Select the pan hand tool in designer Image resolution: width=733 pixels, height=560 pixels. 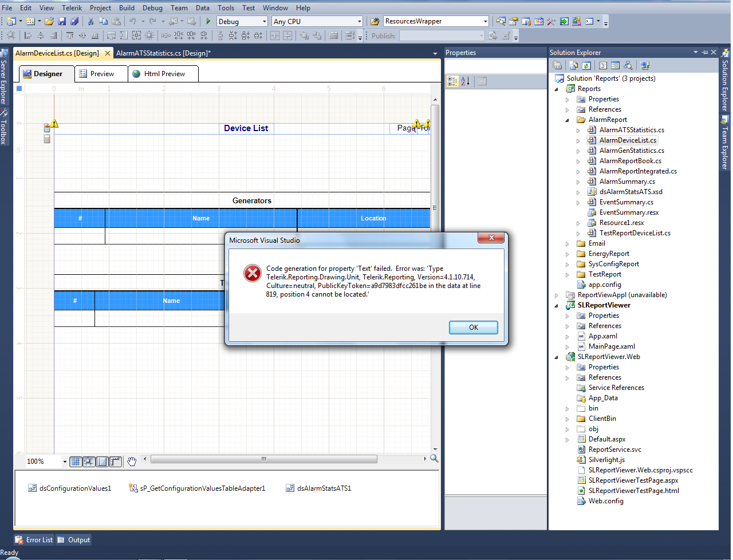(x=132, y=462)
